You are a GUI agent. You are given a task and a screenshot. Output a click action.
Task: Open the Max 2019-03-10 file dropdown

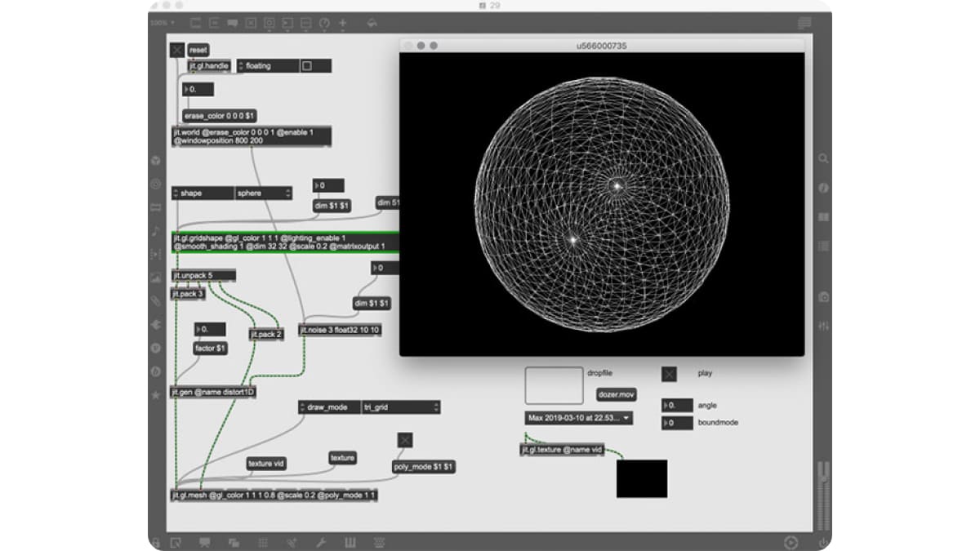point(578,418)
